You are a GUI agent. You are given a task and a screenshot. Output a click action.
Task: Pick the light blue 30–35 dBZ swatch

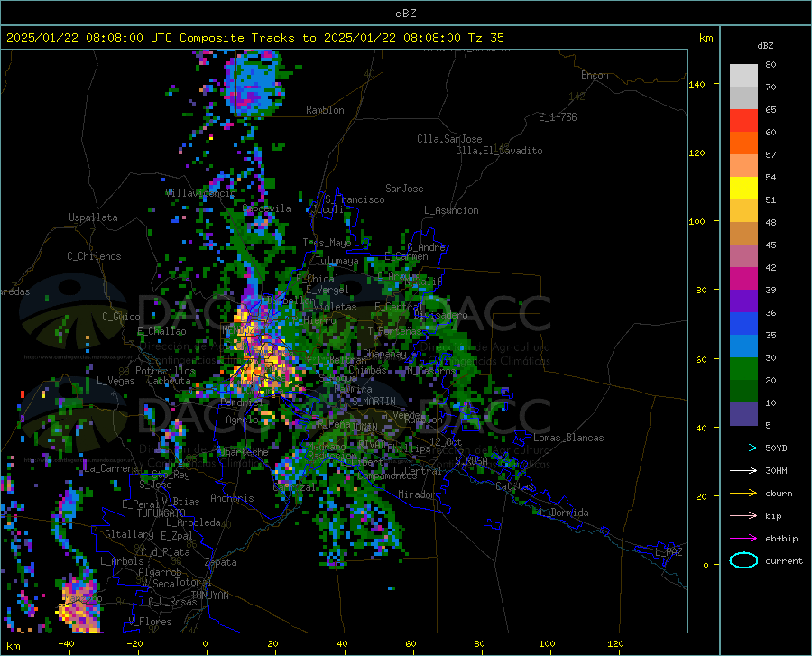coord(743,346)
